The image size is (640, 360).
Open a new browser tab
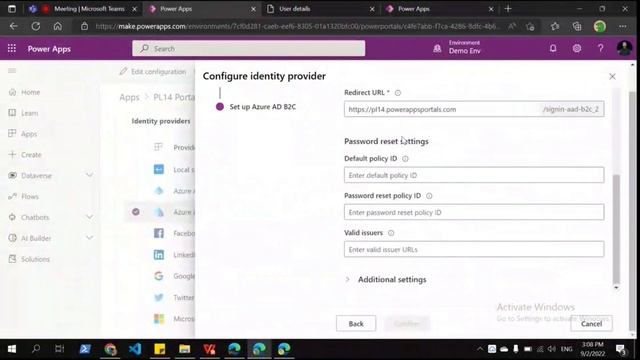(x=508, y=9)
